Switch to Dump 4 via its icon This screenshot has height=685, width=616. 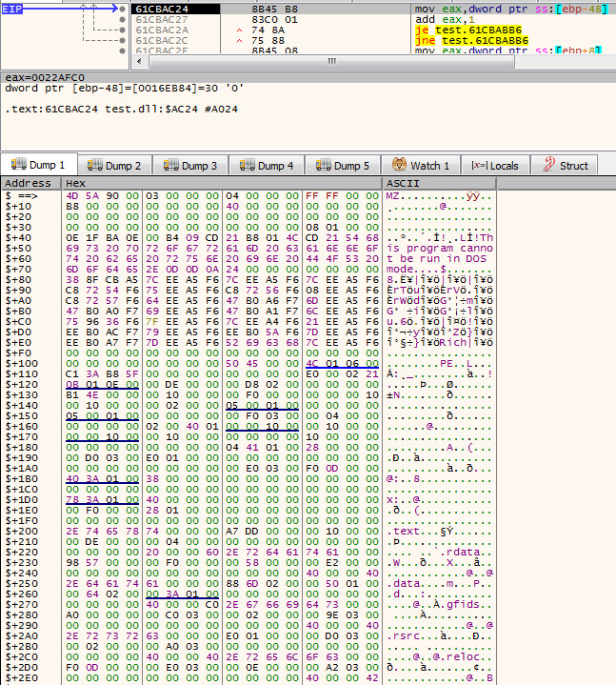pyautogui.click(x=245, y=166)
